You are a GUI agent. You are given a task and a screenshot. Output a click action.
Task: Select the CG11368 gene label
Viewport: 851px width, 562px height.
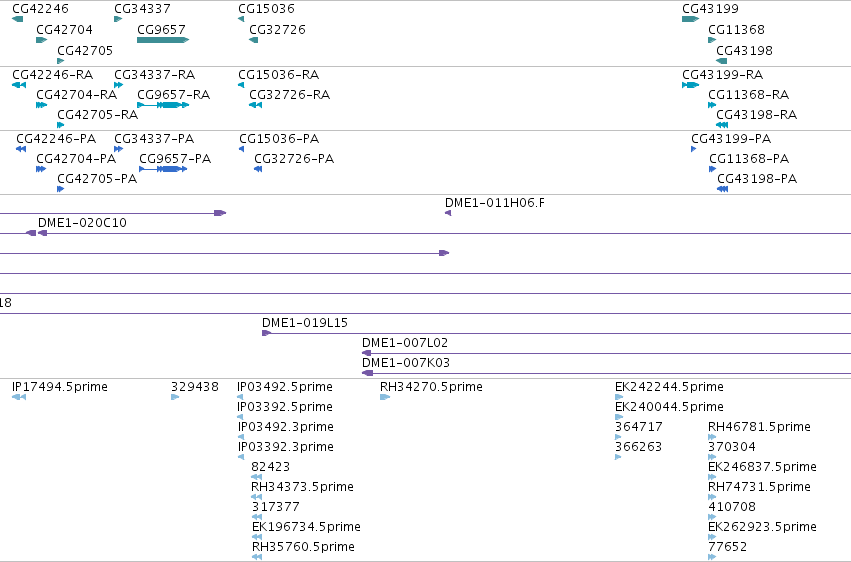click(736, 29)
